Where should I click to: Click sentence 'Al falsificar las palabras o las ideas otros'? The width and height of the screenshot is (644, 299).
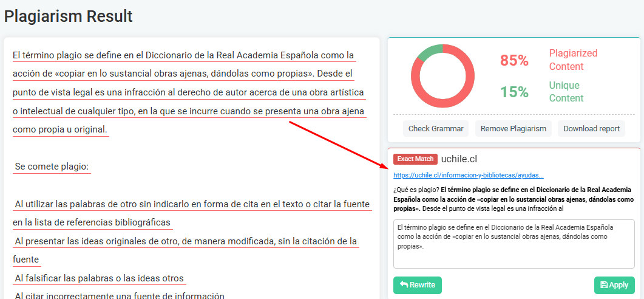(99, 278)
